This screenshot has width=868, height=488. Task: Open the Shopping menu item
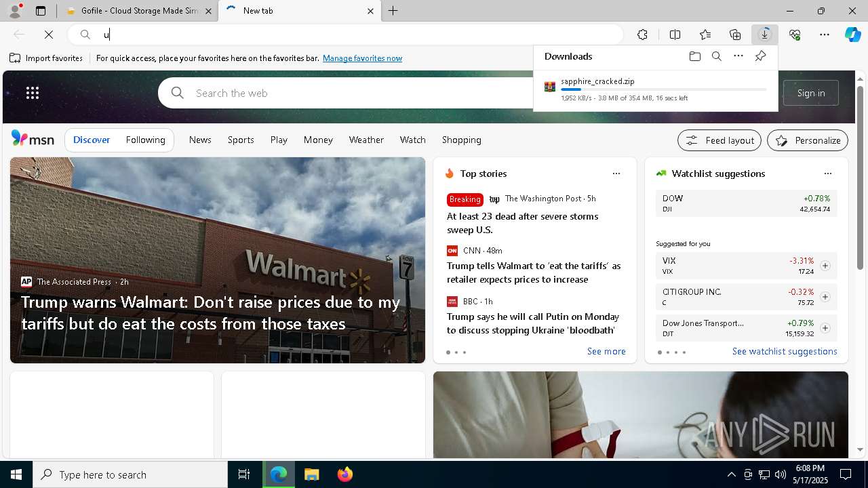pos(461,140)
